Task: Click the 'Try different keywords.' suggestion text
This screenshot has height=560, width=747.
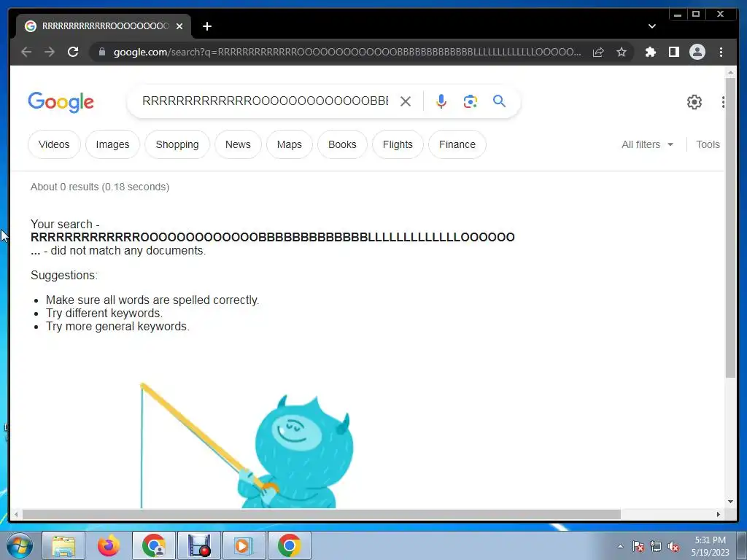Action: (x=104, y=313)
